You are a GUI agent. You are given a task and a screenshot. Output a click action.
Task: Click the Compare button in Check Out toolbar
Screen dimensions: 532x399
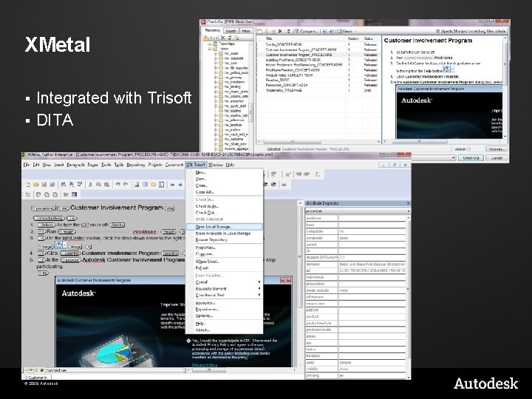[306, 31]
